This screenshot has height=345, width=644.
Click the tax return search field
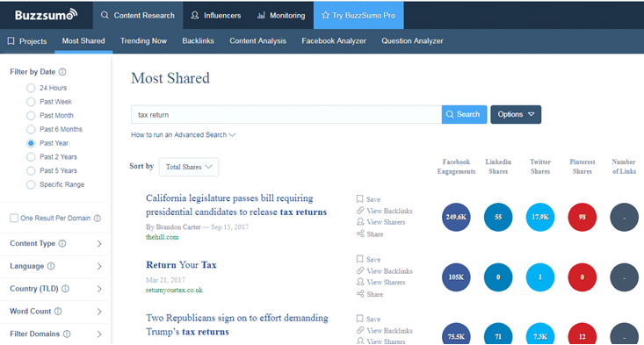click(x=286, y=114)
